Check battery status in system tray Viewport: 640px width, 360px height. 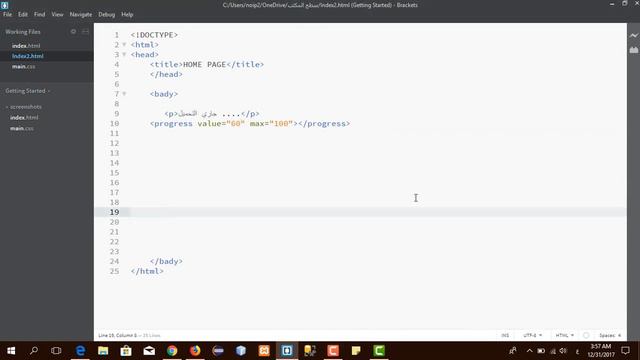[x=541, y=351]
